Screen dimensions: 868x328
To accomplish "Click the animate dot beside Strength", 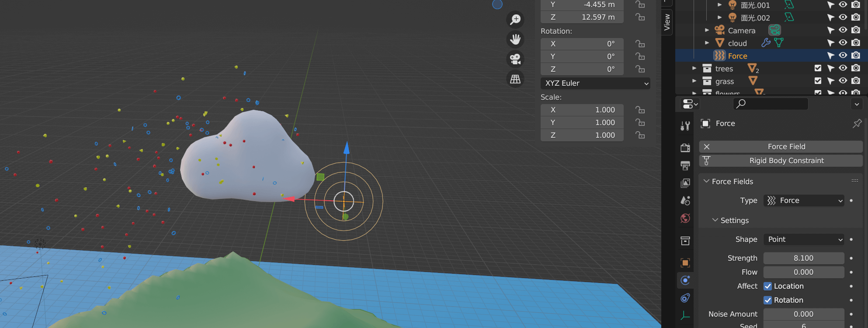I will pyautogui.click(x=851, y=258).
